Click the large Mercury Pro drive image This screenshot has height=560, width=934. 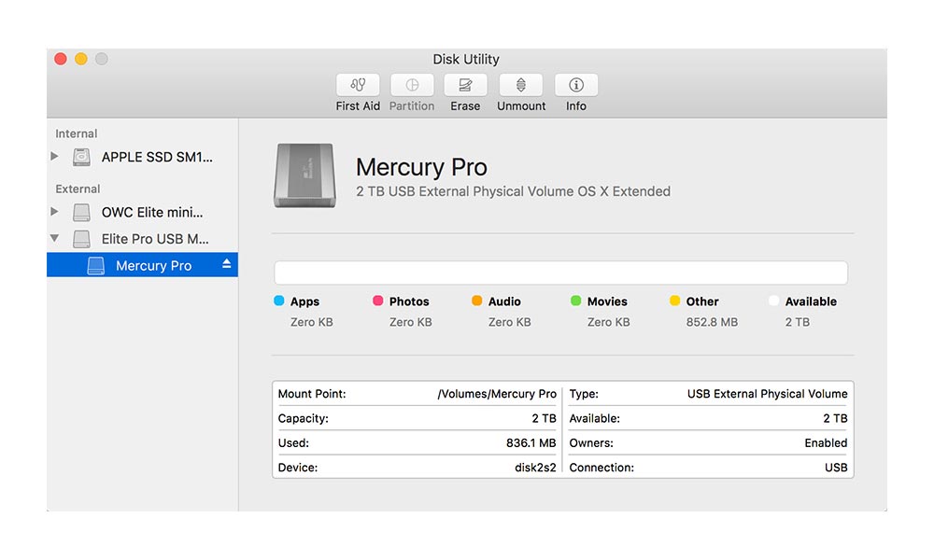coord(304,176)
